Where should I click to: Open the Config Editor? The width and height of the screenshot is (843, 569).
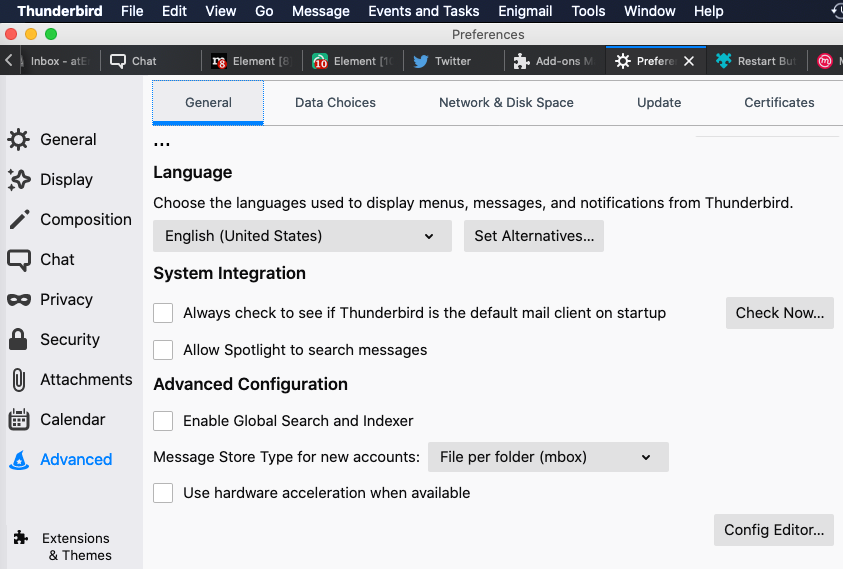(x=774, y=530)
